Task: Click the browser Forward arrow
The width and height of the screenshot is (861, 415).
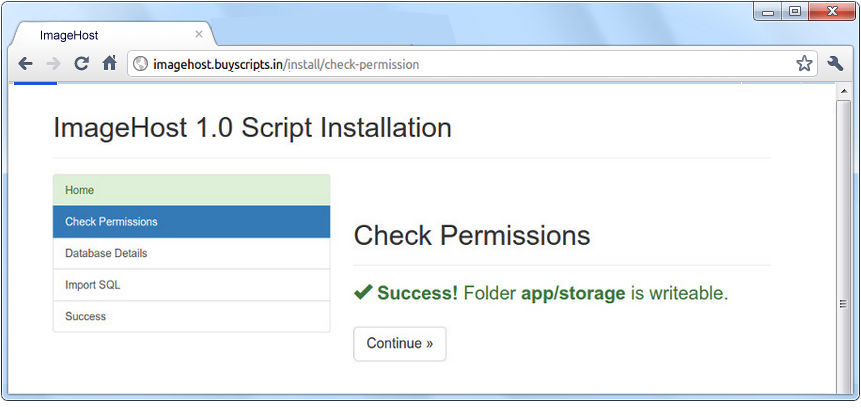Action: coord(53,64)
